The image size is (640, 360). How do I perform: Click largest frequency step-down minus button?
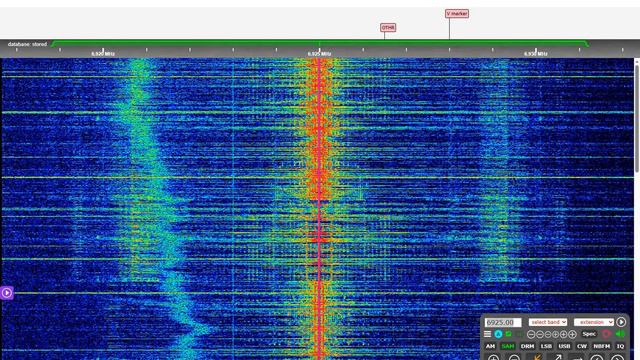pos(531,334)
